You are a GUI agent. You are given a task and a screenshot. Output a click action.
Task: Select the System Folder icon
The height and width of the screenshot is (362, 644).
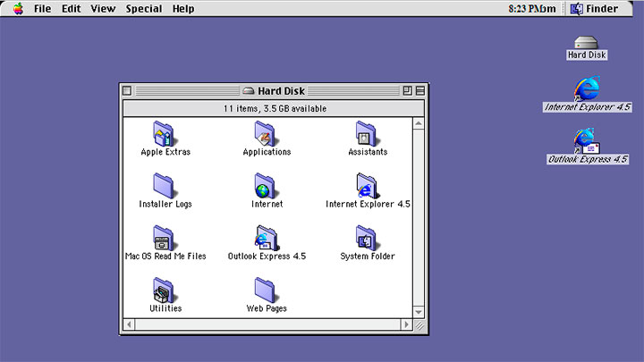point(366,238)
